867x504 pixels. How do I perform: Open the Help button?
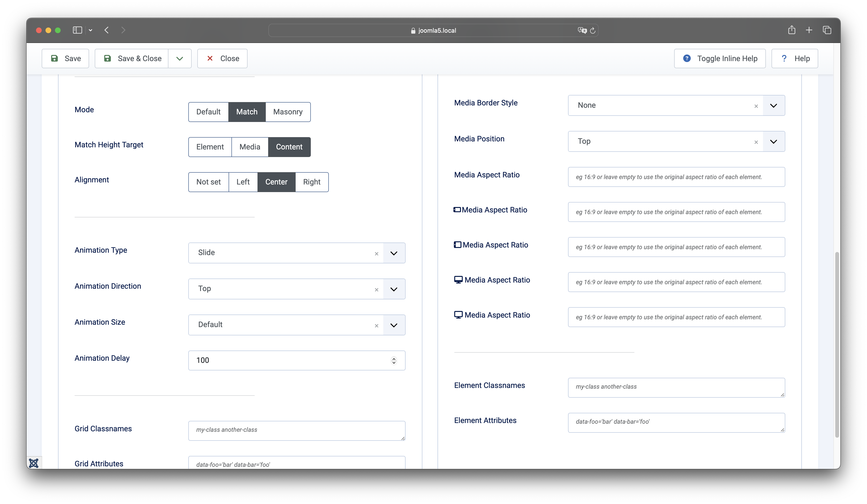(795, 58)
